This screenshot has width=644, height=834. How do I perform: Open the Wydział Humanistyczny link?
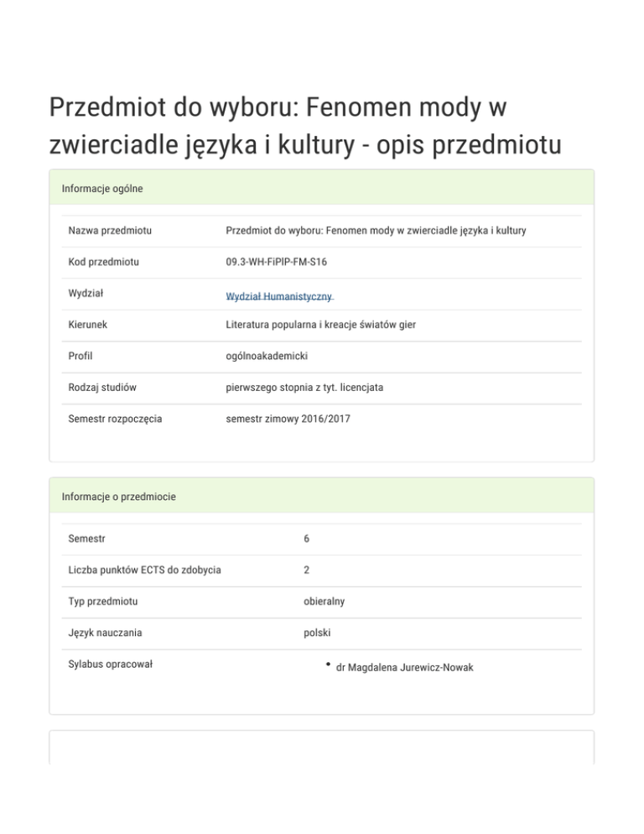279,296
